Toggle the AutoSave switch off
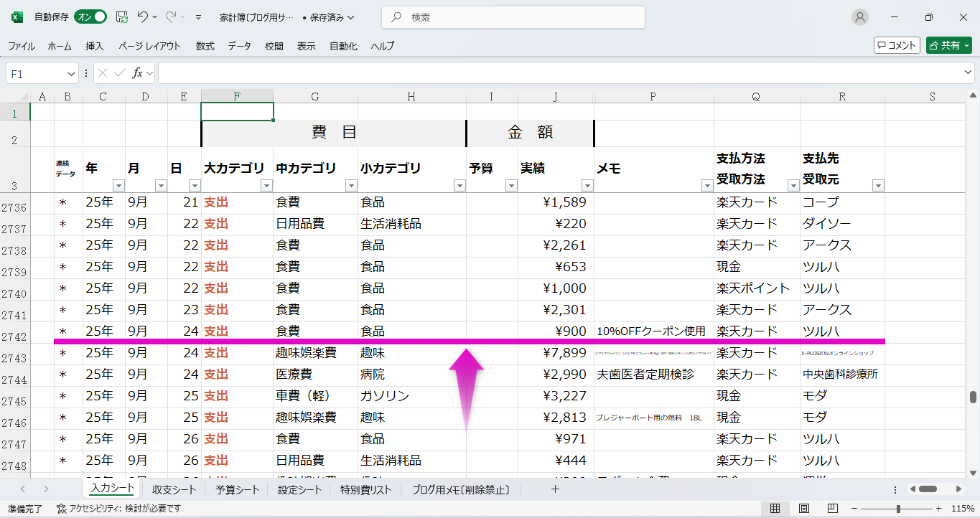 (x=91, y=17)
